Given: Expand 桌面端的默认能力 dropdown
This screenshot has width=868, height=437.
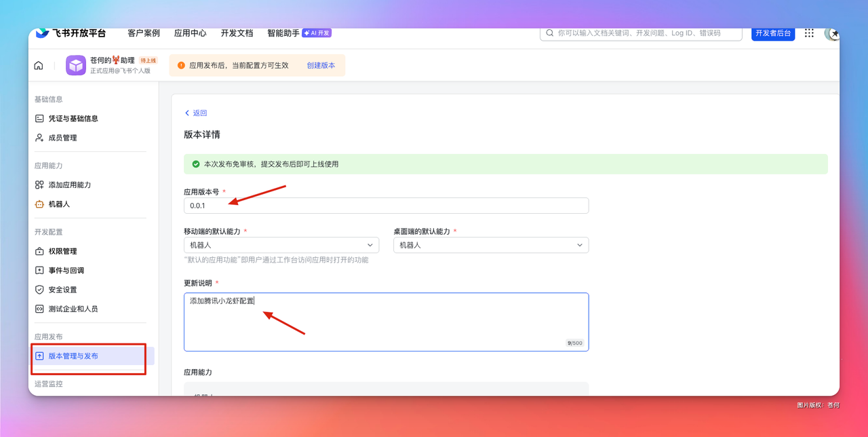Looking at the screenshot, I should tap(491, 245).
